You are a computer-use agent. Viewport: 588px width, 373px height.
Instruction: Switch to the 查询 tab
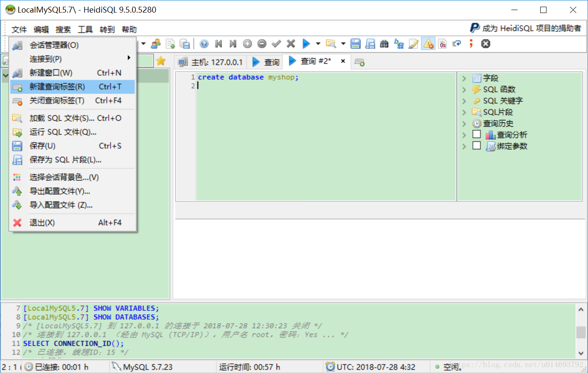pos(266,62)
